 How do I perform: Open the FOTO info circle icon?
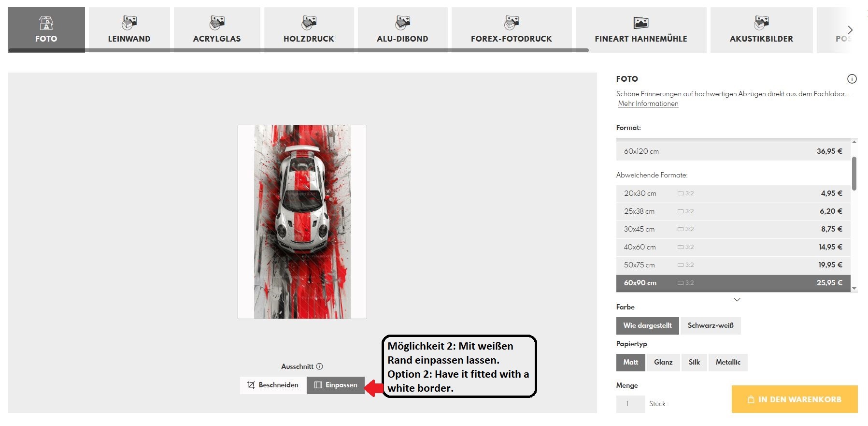(852, 79)
